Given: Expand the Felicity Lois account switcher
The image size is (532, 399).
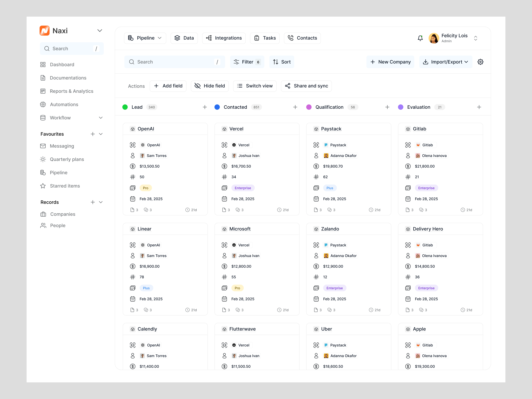Looking at the screenshot, I should pyautogui.click(x=475, y=38).
